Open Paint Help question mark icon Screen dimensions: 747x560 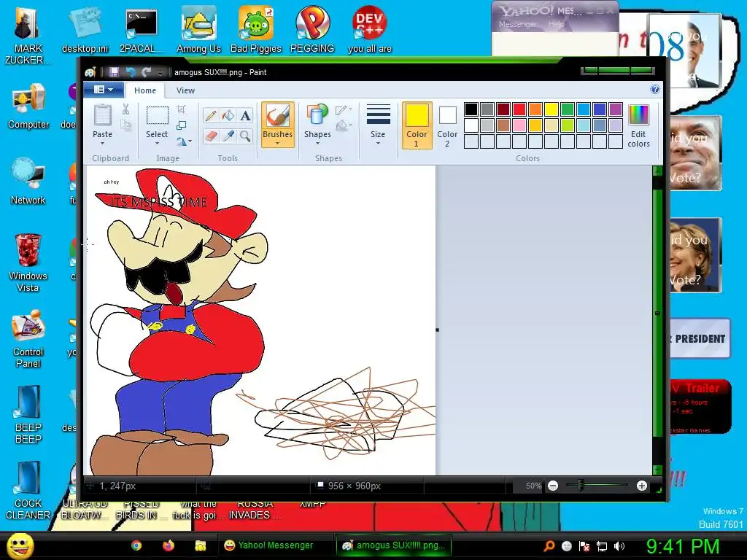(655, 90)
